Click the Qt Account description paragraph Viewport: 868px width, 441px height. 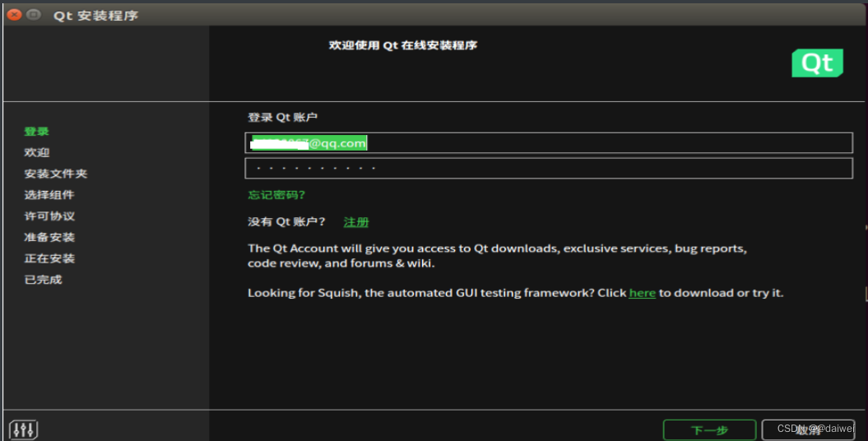pos(497,256)
